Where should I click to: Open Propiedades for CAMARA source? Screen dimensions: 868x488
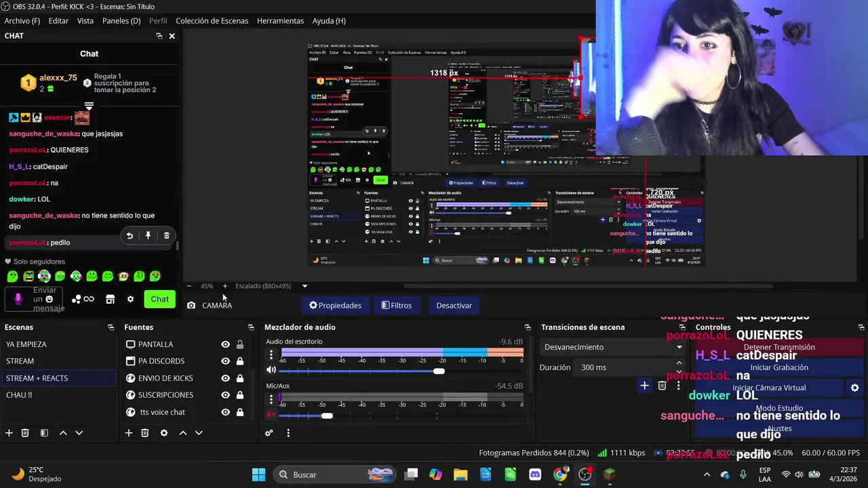335,305
